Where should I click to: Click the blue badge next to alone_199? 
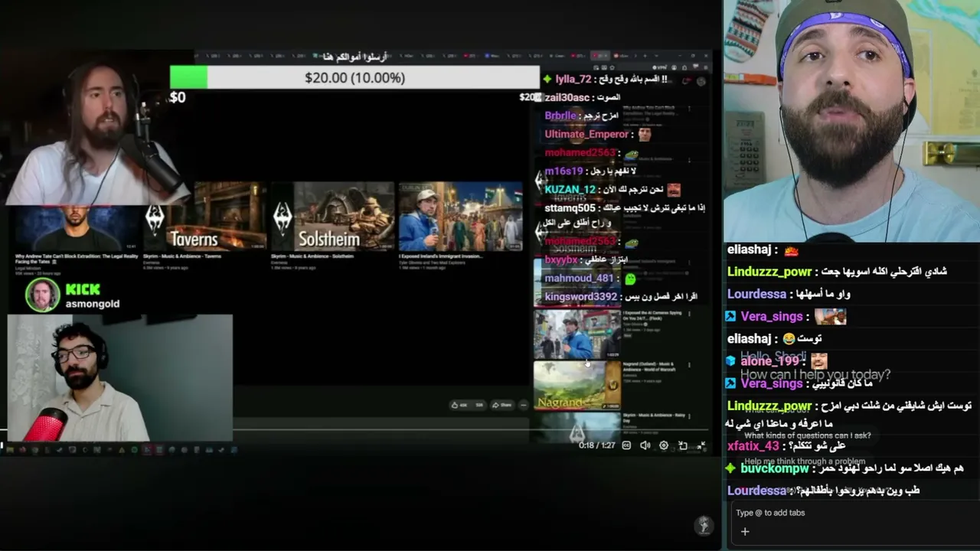pos(730,360)
